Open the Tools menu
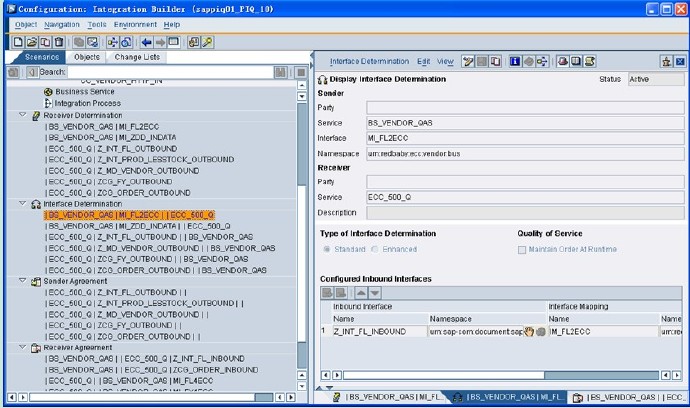The width and height of the screenshot is (690, 408). [x=97, y=25]
